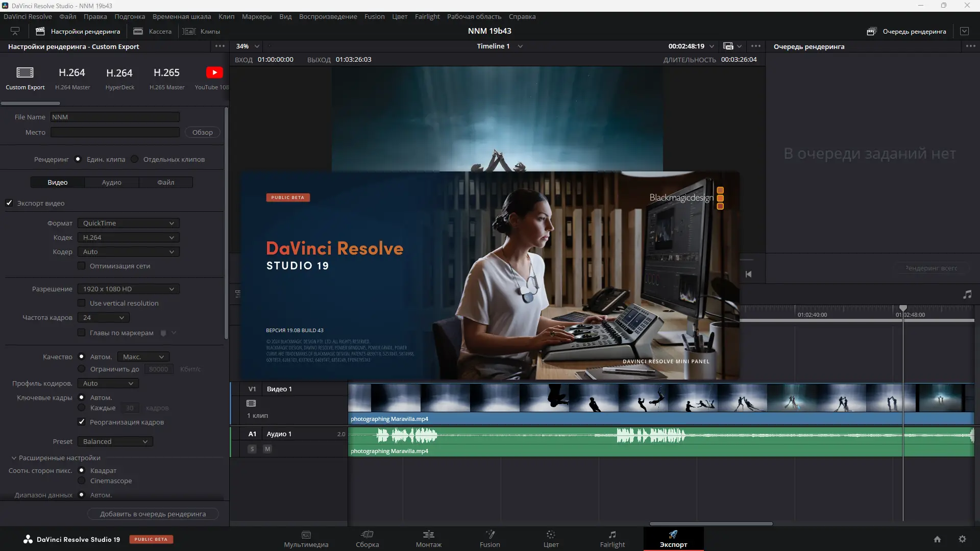Image resolution: width=980 pixels, height=551 pixels.
Task: Enable the network optimization checkbox
Action: 82,266
